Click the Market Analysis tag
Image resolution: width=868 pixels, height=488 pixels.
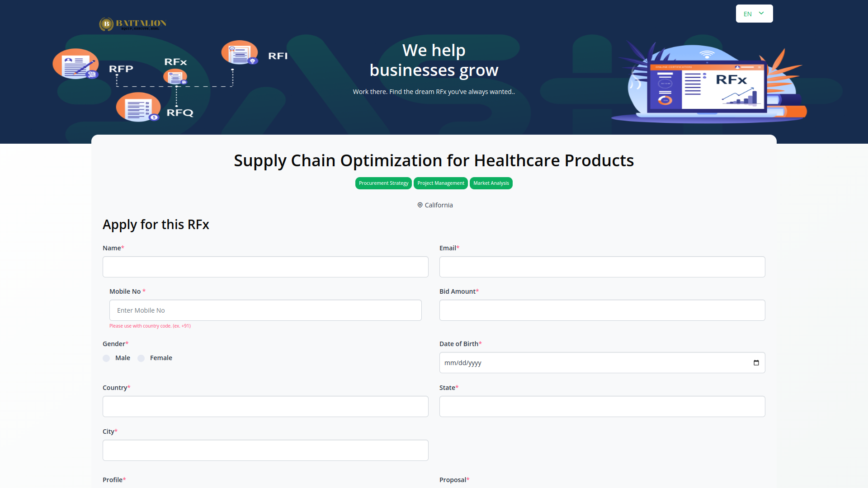pyautogui.click(x=491, y=183)
